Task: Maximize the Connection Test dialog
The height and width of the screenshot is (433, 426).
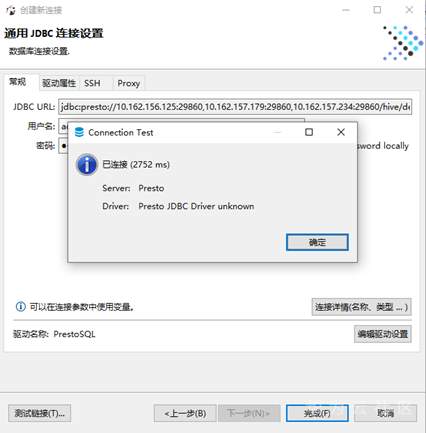Action: pyautogui.click(x=309, y=132)
